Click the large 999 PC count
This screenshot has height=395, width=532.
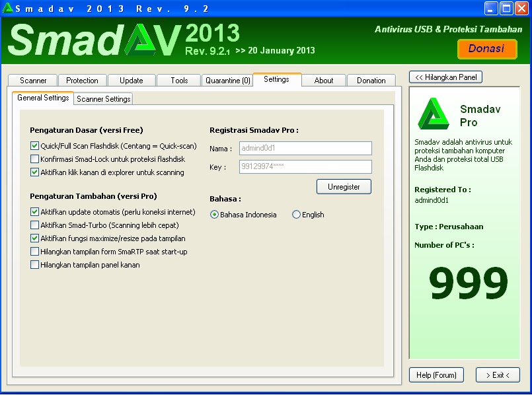(x=468, y=282)
